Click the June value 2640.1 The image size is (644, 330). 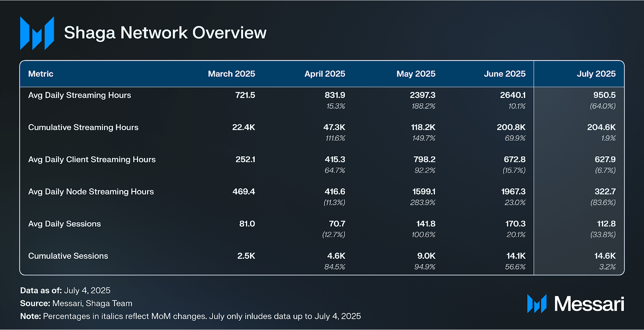(x=513, y=95)
